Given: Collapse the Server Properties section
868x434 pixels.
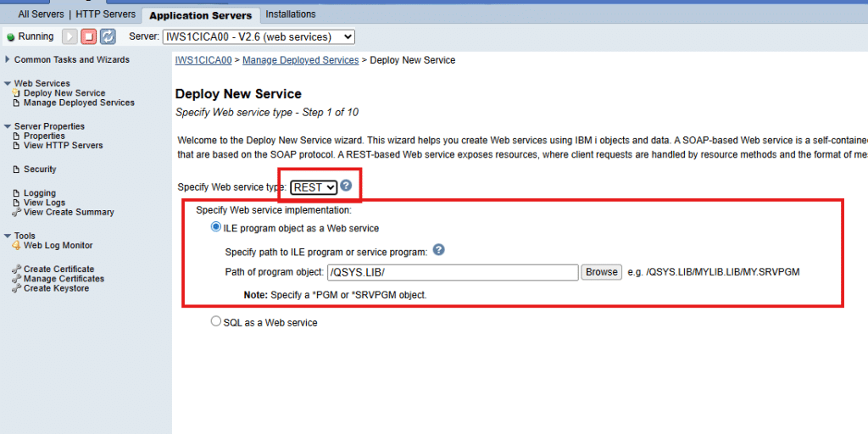Looking at the screenshot, I should coord(8,126).
